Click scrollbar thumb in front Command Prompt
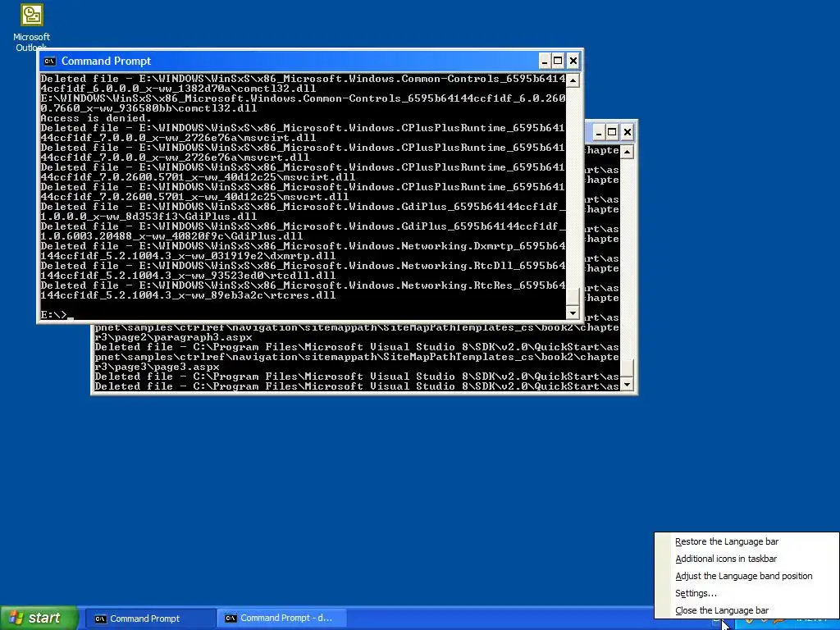This screenshot has height=630, width=840. [x=573, y=295]
